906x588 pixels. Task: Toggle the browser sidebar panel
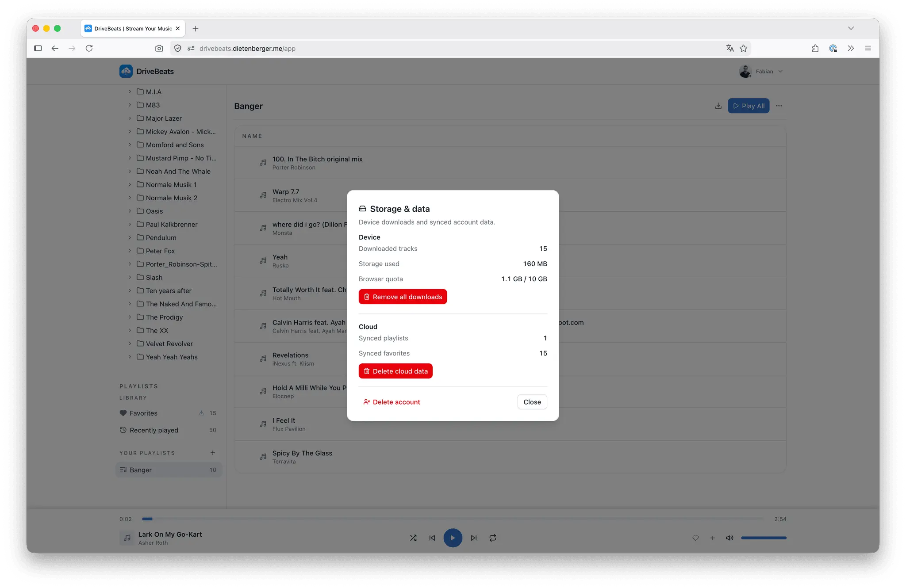point(38,48)
